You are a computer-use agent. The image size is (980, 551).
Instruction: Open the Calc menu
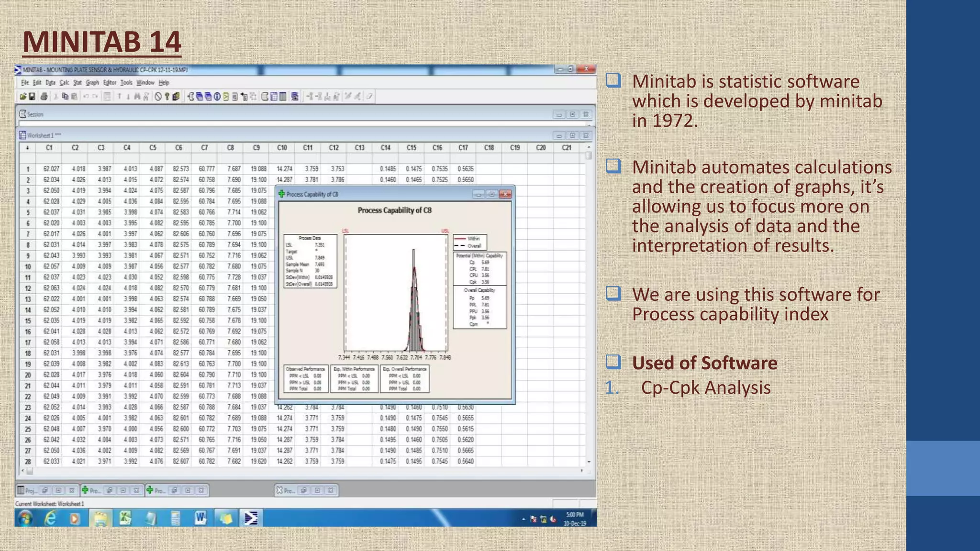pyautogui.click(x=64, y=83)
